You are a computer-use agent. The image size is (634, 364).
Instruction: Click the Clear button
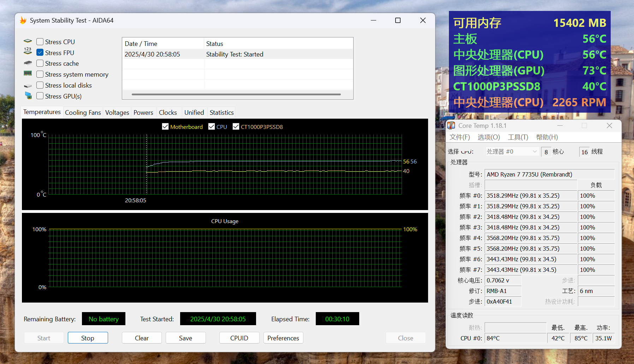click(x=142, y=338)
